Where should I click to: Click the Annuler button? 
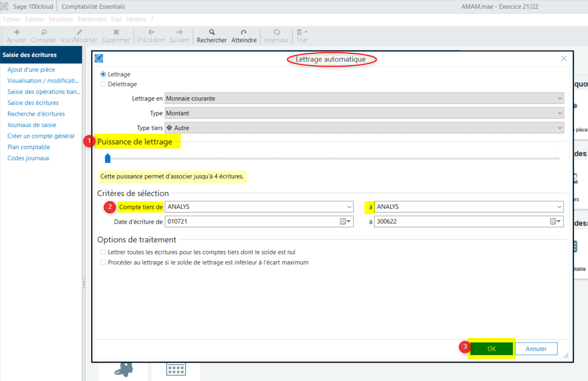point(536,349)
